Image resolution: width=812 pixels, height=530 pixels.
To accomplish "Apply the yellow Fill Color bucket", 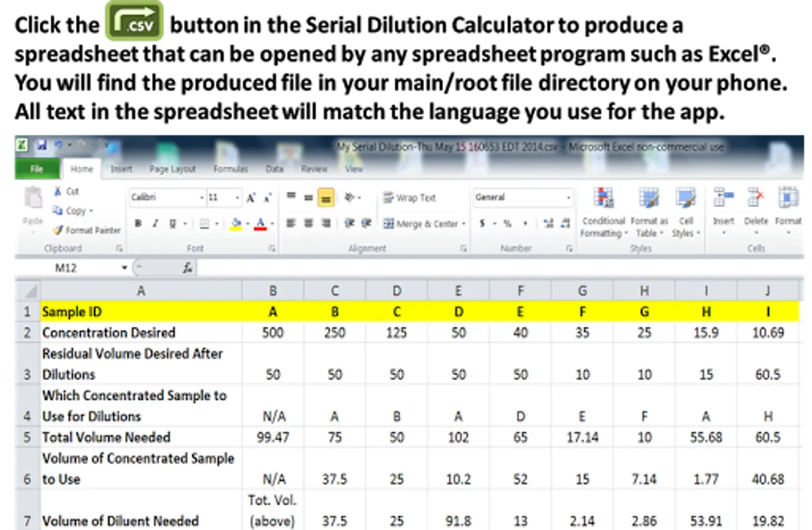I will point(236,224).
